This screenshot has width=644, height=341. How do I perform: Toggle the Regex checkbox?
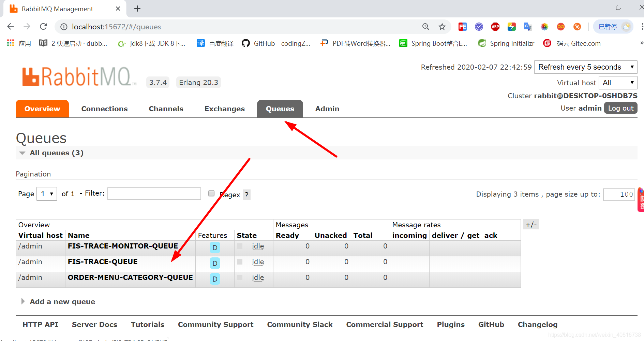pyautogui.click(x=211, y=193)
